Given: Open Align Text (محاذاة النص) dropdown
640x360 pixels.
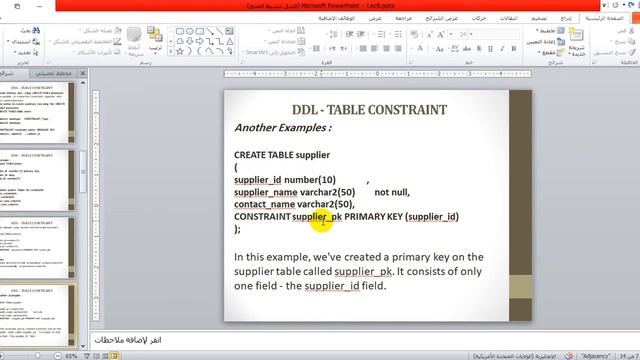Looking at the screenshot, I should point(284,42).
